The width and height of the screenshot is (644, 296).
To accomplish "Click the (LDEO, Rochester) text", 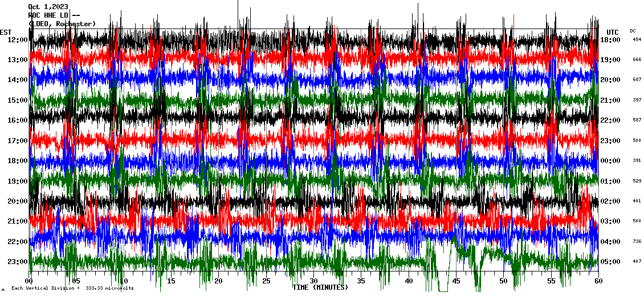I will pos(62,24).
